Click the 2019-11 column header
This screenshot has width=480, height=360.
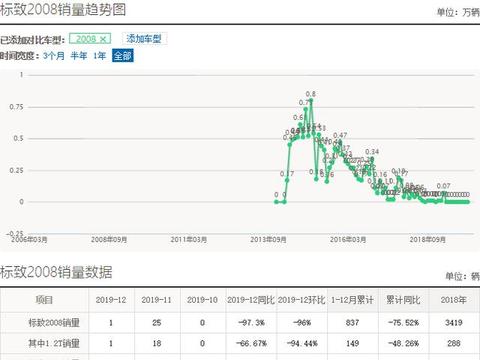click(156, 300)
